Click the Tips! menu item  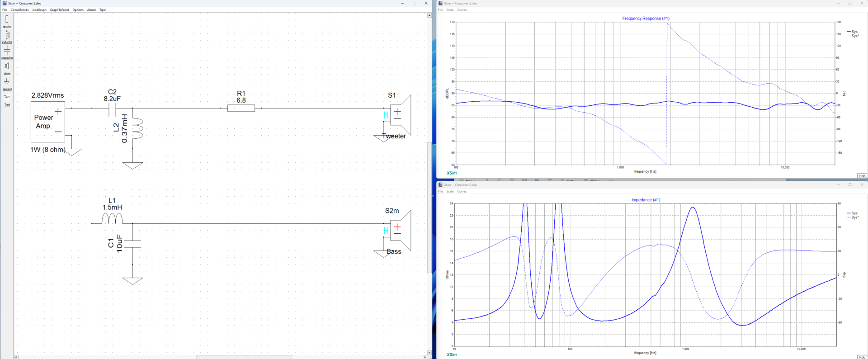[x=103, y=10]
